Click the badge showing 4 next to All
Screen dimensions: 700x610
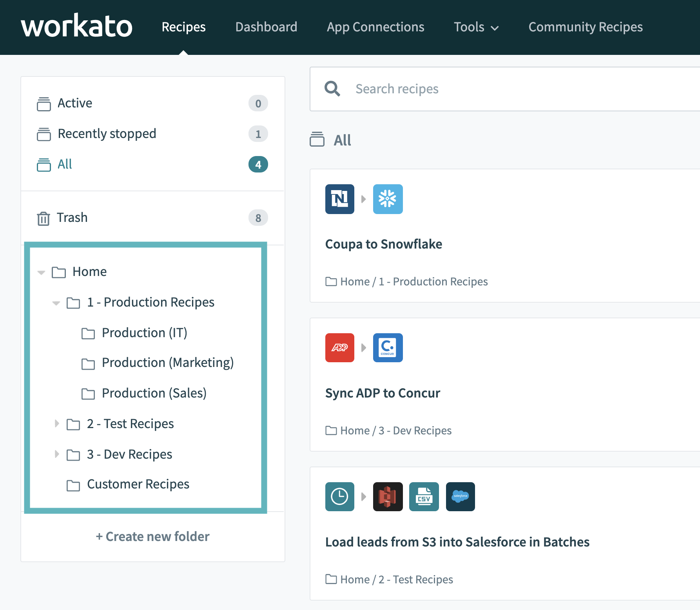[x=258, y=164]
